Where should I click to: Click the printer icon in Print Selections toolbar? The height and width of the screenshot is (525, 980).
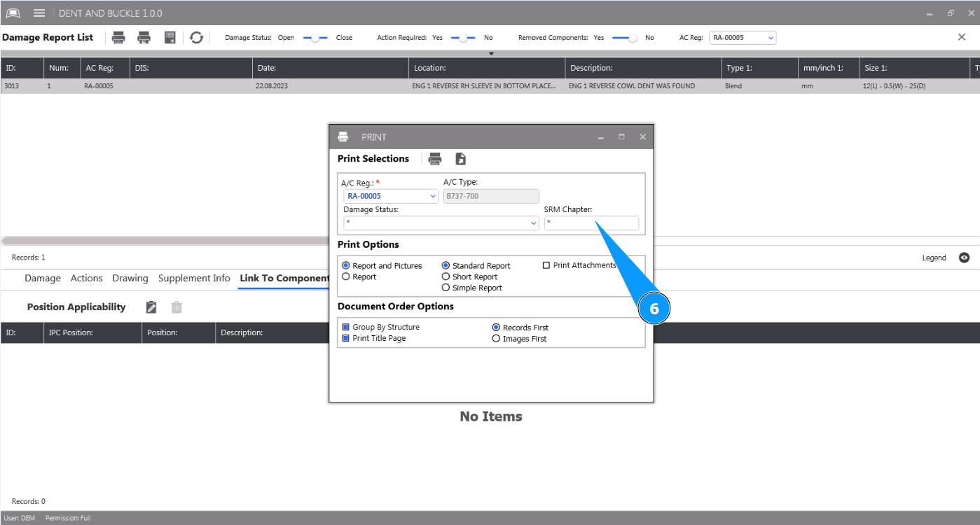(x=435, y=159)
